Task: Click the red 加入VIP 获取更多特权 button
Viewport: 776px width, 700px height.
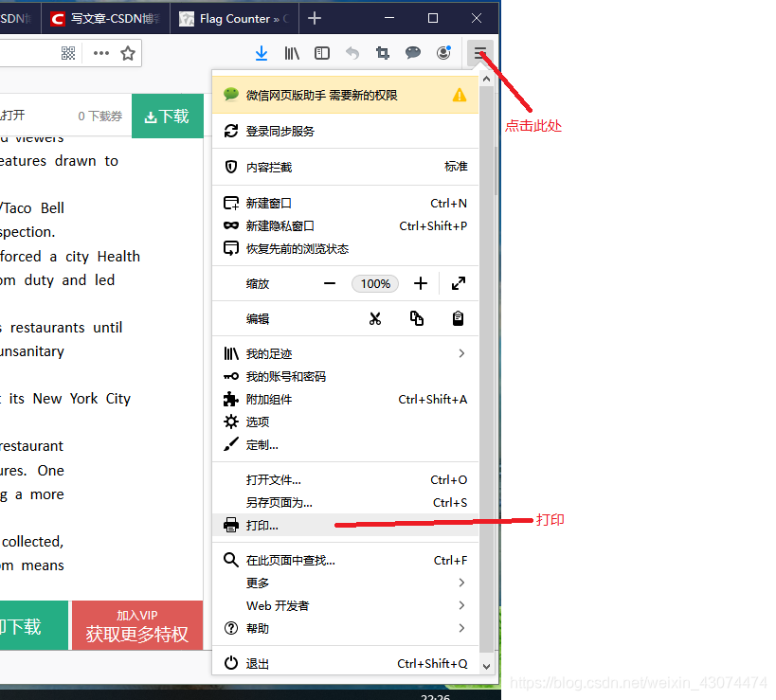Action: click(137, 626)
